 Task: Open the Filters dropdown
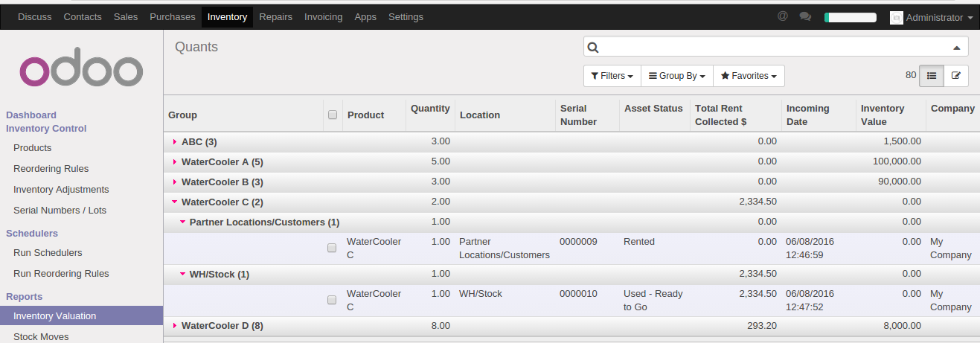pyautogui.click(x=612, y=76)
